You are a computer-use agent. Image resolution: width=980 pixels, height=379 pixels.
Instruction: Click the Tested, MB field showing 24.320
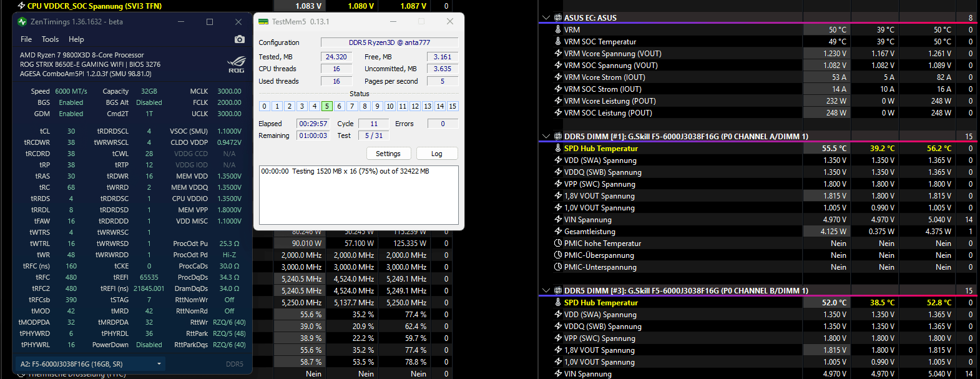pos(336,57)
